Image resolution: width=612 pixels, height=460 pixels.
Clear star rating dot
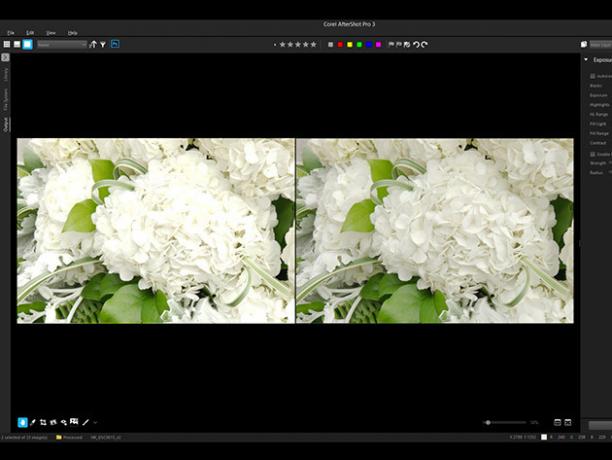click(x=275, y=45)
